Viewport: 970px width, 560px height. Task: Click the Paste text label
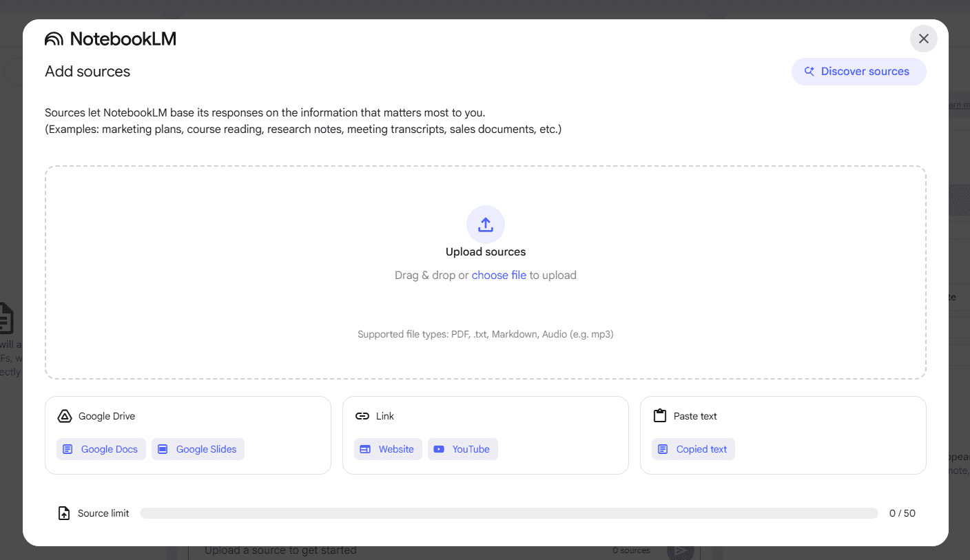(695, 416)
